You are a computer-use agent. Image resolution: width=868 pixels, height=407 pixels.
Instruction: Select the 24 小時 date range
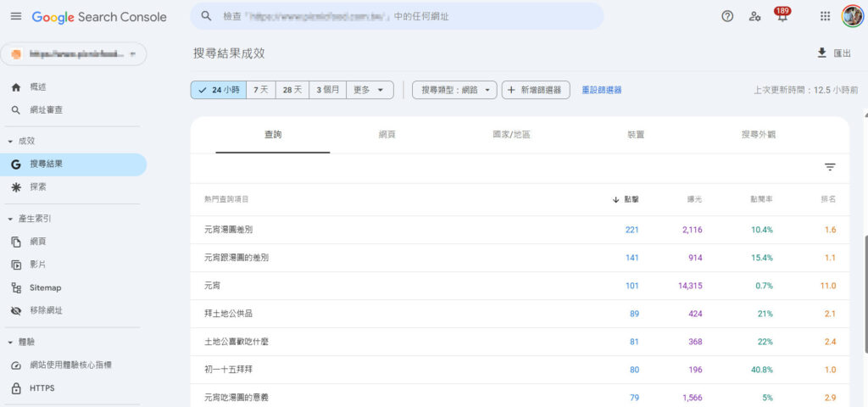tap(218, 90)
